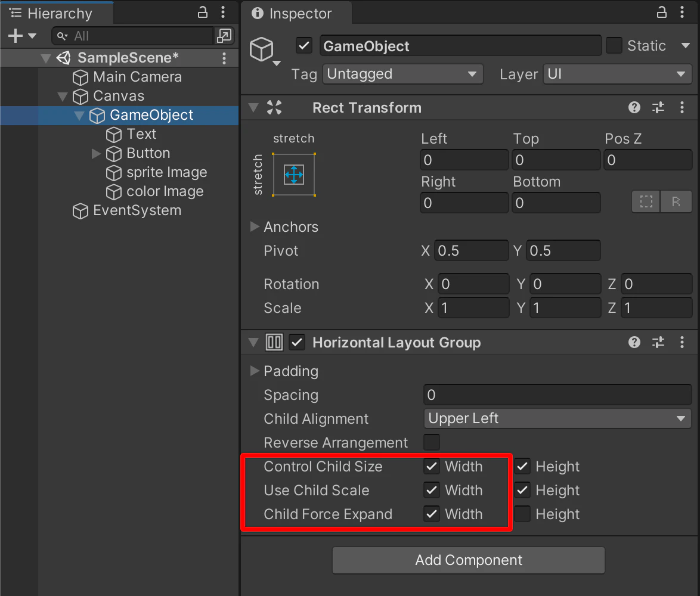Open the Hierarchy panel more-options menu

(223, 13)
